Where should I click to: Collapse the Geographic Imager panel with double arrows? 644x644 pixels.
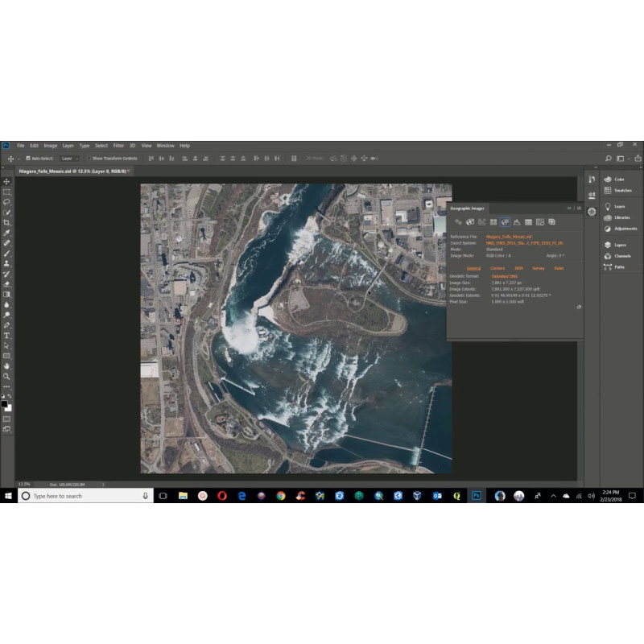(569, 208)
